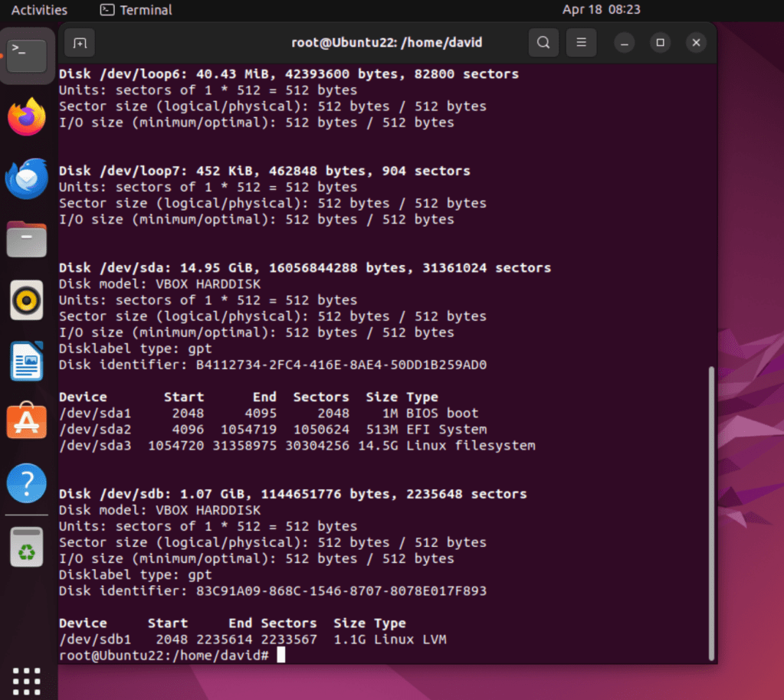Open the Trash from dock

pos(27,547)
